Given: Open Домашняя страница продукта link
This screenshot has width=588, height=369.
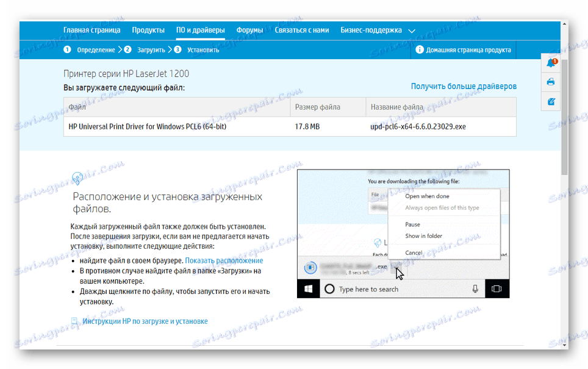Looking at the screenshot, I should (468, 50).
